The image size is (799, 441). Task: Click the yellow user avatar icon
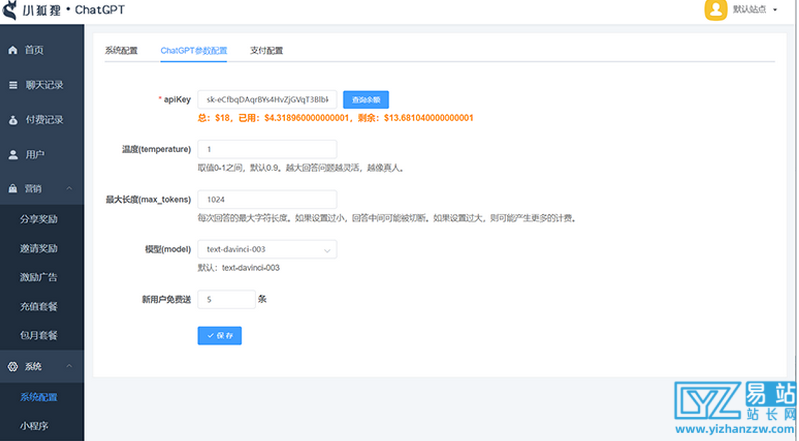715,10
